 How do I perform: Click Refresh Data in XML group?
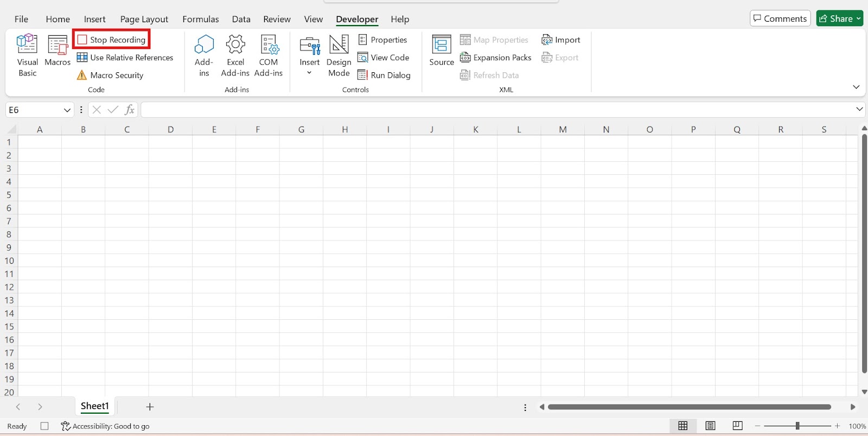[x=489, y=75]
